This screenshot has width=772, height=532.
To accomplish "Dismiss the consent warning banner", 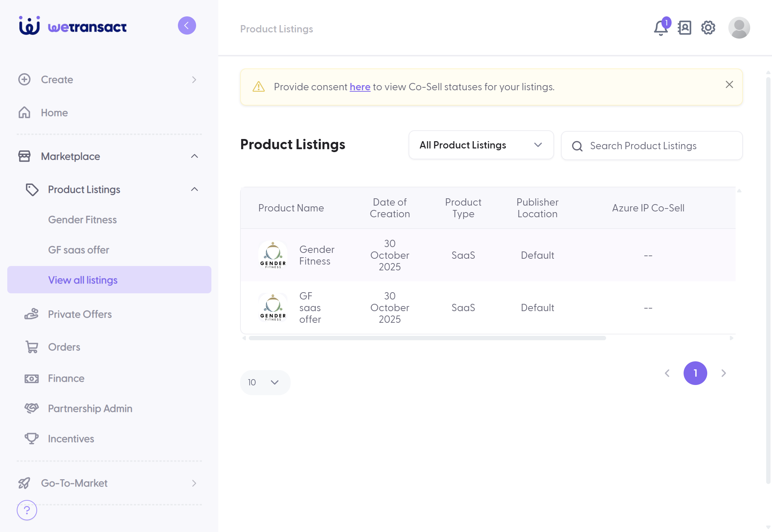I will coord(729,84).
